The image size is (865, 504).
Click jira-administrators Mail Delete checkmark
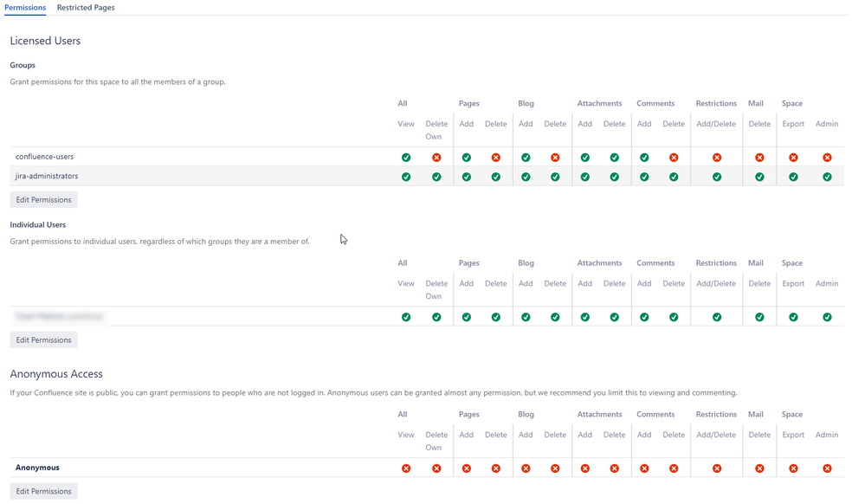759,177
